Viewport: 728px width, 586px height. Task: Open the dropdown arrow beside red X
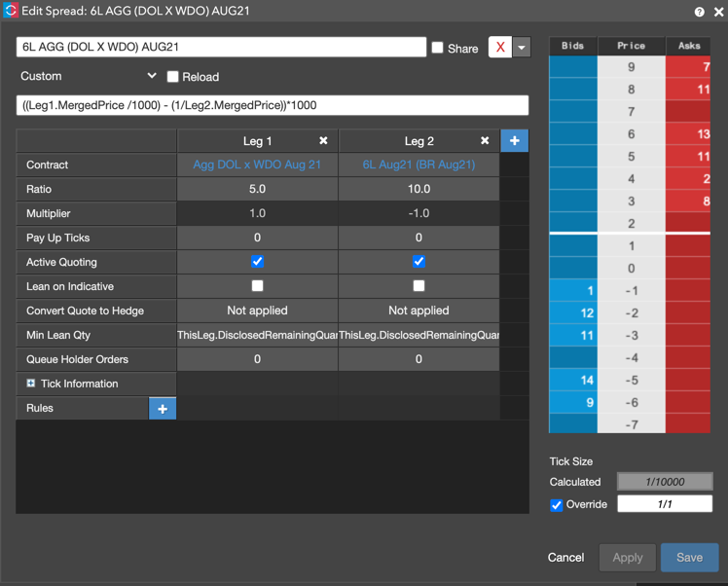522,48
